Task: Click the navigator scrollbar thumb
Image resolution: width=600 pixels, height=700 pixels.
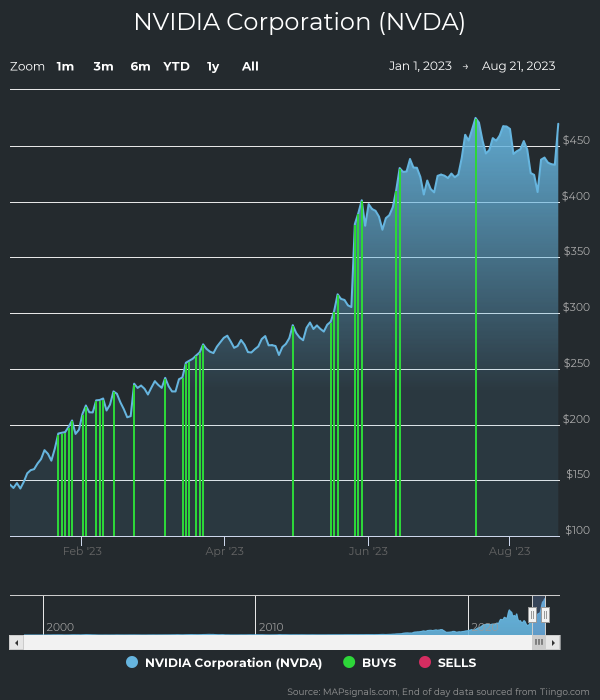Action: 539,642
